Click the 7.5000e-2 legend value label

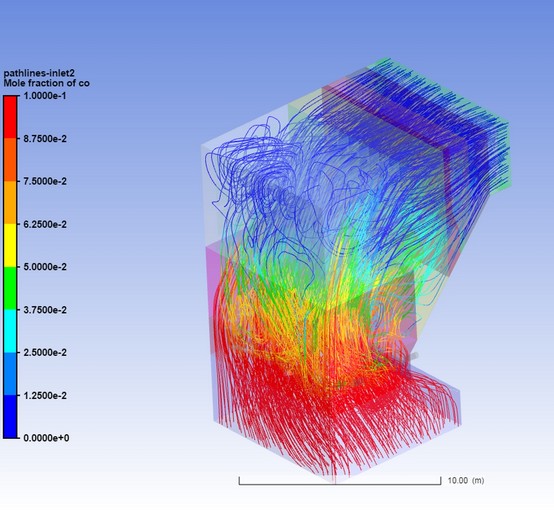45,181
